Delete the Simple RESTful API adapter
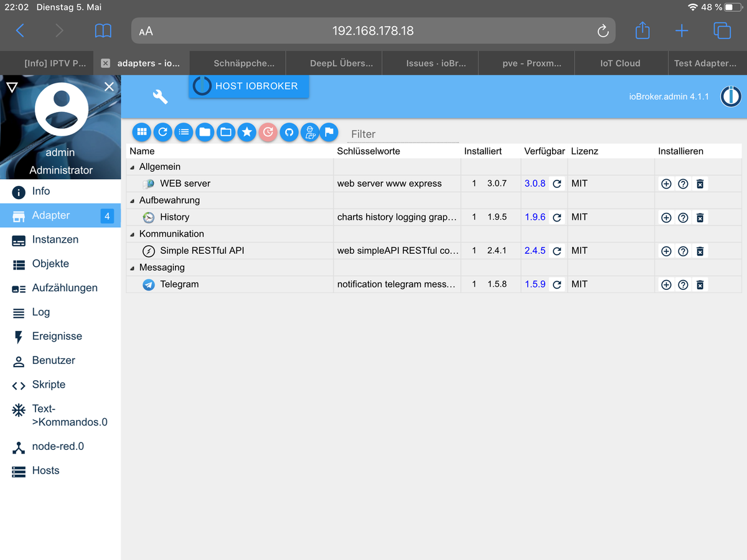The width and height of the screenshot is (747, 560). pyautogui.click(x=700, y=251)
